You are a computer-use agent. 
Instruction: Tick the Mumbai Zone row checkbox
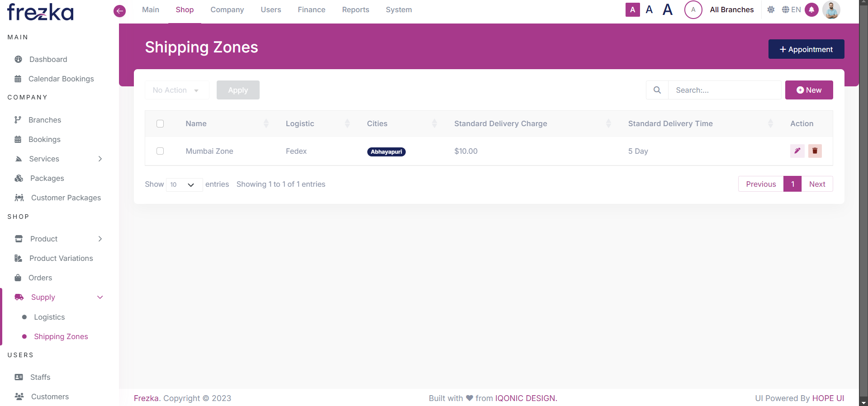160,151
